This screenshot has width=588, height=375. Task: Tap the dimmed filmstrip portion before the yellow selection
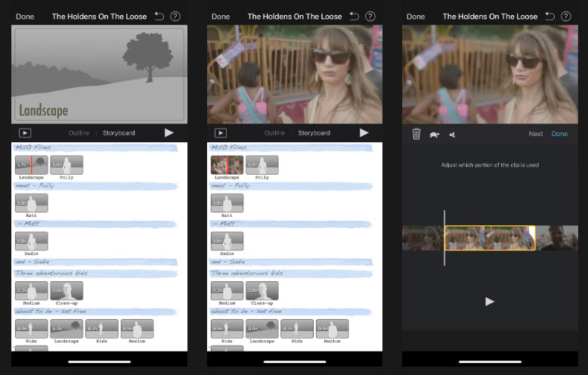(423, 237)
